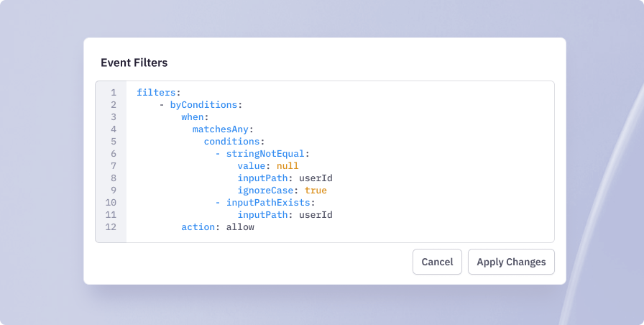The width and height of the screenshot is (644, 325).
Task: Click the allow value on line 12
Action: [240, 226]
